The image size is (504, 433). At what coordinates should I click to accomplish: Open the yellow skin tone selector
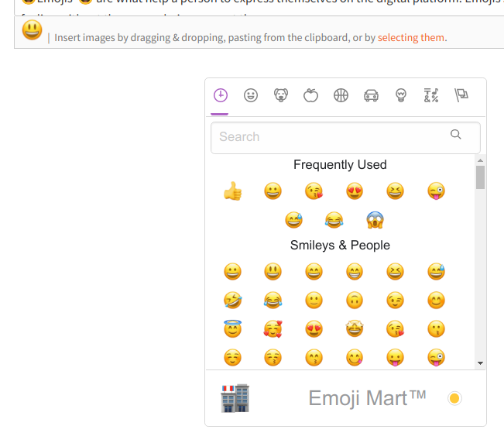pyautogui.click(x=454, y=399)
